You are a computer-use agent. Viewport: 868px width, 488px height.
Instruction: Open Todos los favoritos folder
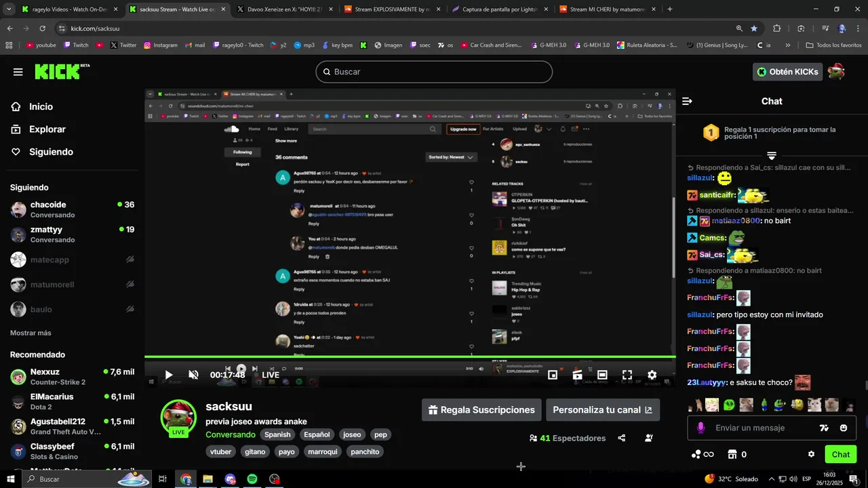834,45
